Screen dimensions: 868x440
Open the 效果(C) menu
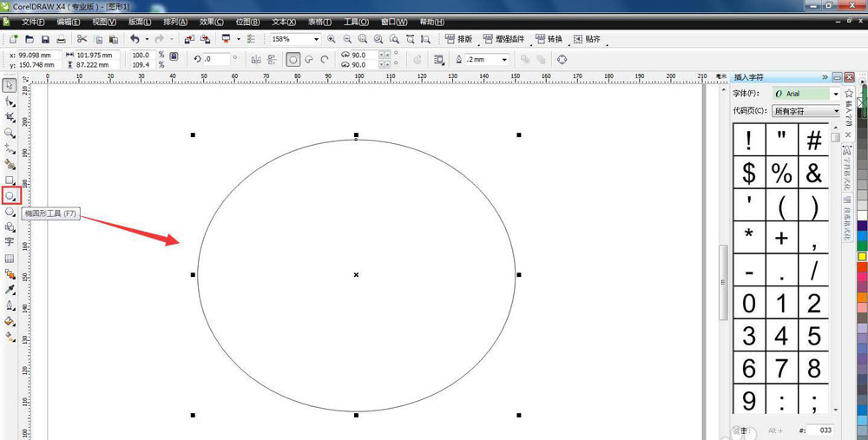click(211, 22)
